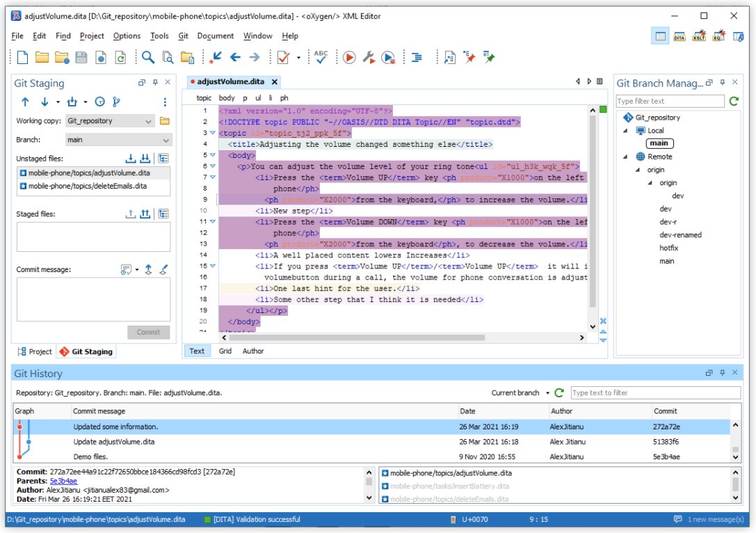Click the New document toolbar icon
The width and height of the screenshot is (756, 533).
point(23,57)
